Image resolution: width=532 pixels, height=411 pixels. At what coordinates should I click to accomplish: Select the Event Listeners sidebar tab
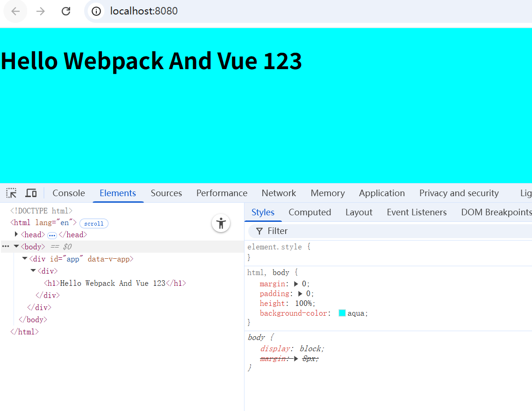pyautogui.click(x=417, y=213)
